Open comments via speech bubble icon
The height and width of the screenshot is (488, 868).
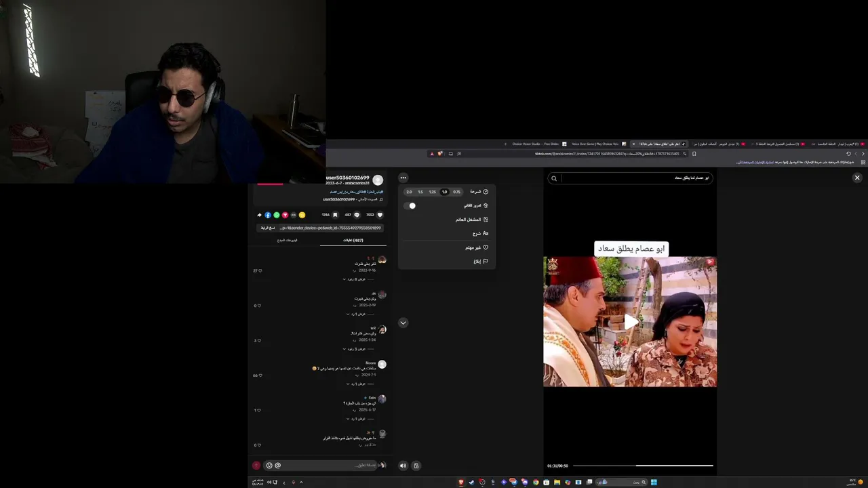click(x=357, y=215)
